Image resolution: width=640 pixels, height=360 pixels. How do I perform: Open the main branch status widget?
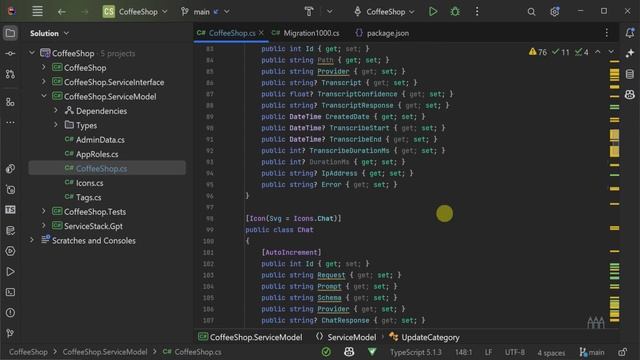pyautogui.click(x=592, y=352)
